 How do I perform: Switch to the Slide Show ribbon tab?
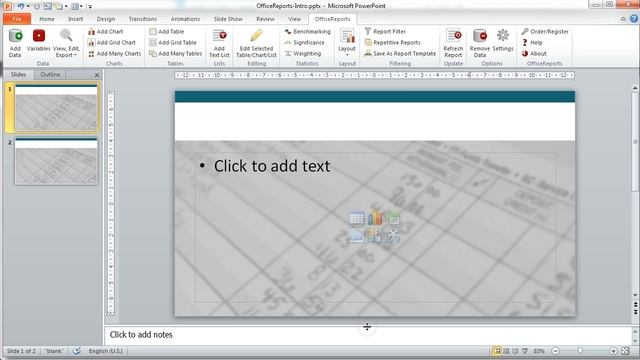[x=228, y=19]
